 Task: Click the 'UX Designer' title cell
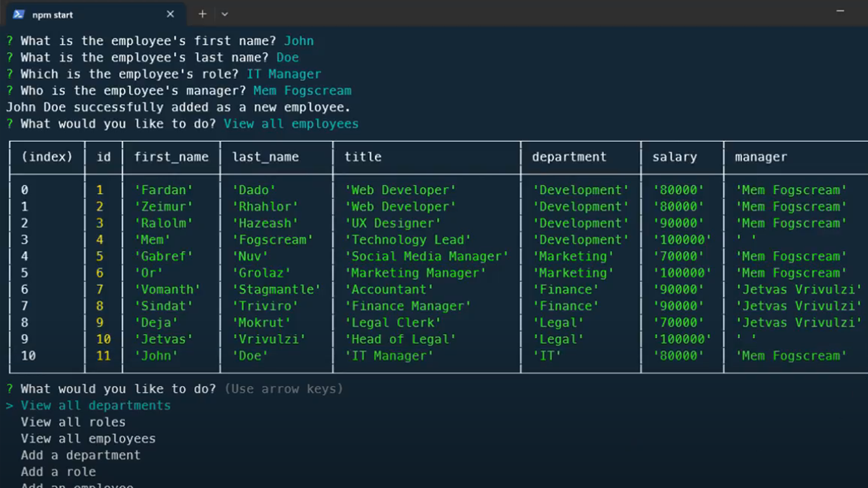(x=393, y=223)
